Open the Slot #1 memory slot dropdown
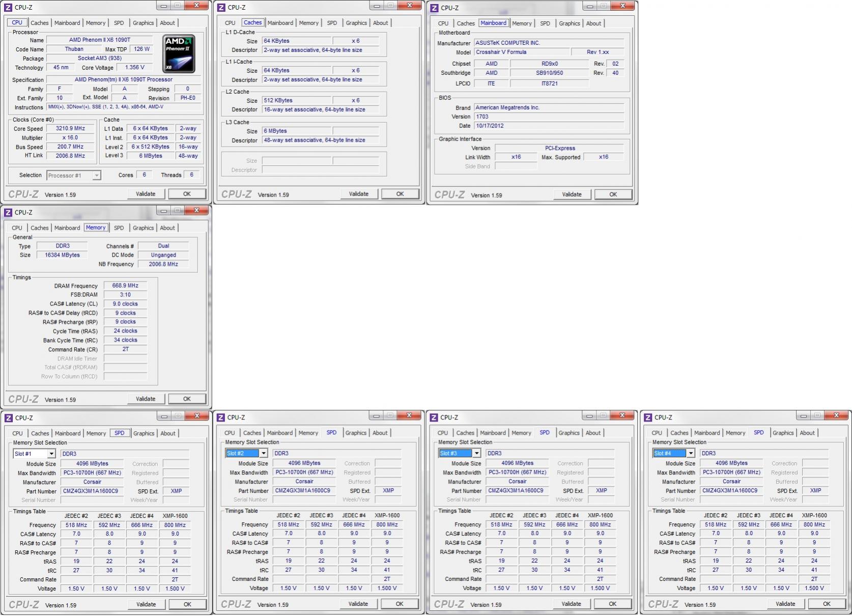 click(34, 454)
